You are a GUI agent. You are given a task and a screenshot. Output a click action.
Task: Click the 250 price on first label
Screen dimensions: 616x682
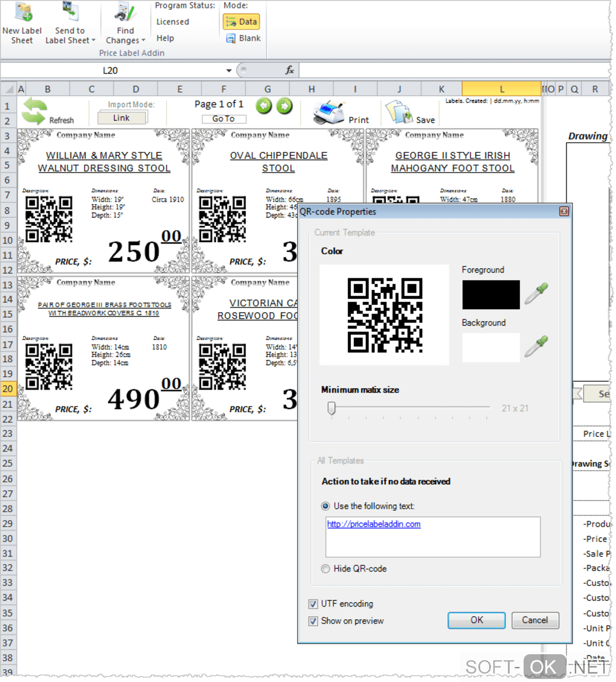pos(134,252)
